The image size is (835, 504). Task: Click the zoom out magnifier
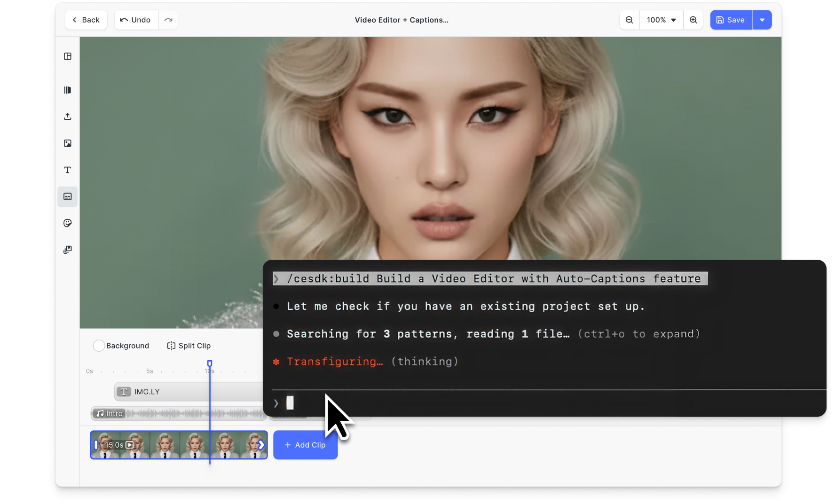point(629,20)
